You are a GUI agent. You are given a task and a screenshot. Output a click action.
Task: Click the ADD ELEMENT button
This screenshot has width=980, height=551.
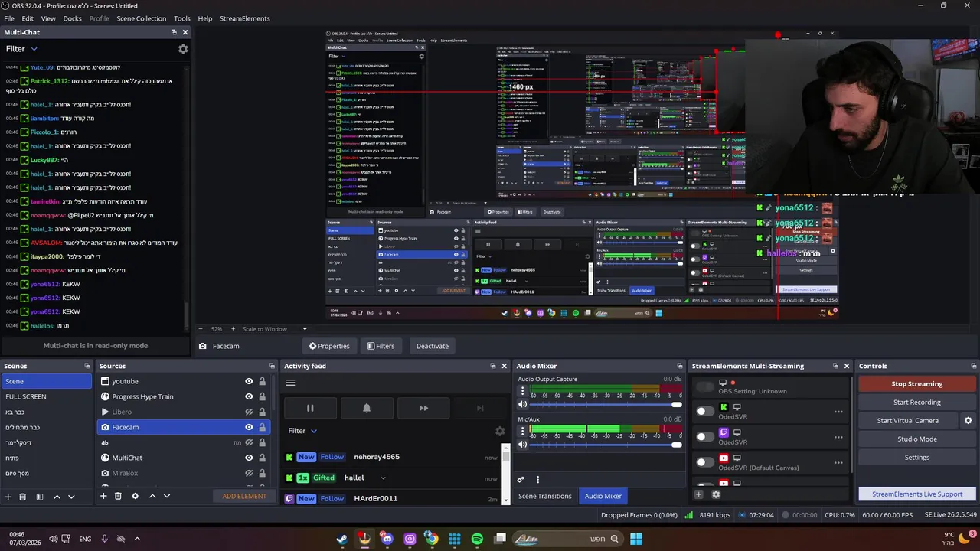(x=244, y=496)
